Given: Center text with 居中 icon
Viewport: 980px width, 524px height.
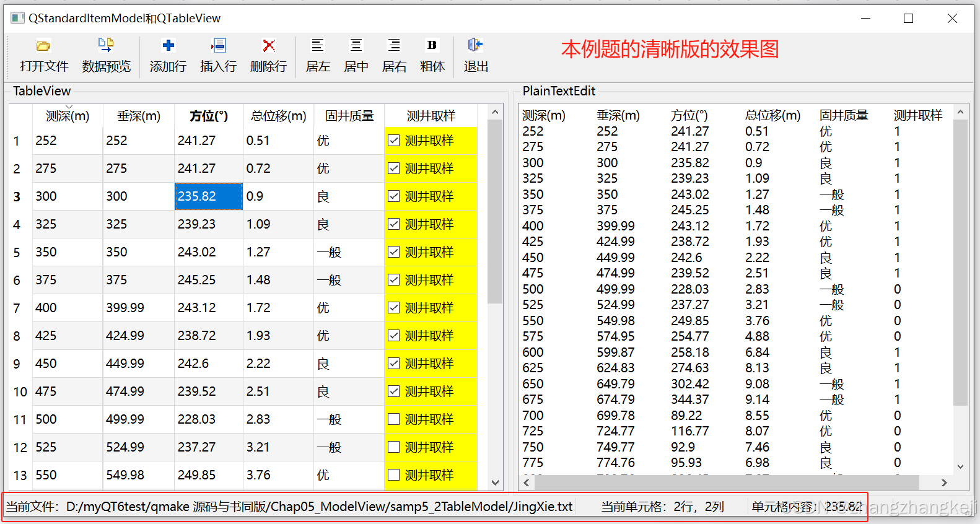Looking at the screenshot, I should 356,45.
